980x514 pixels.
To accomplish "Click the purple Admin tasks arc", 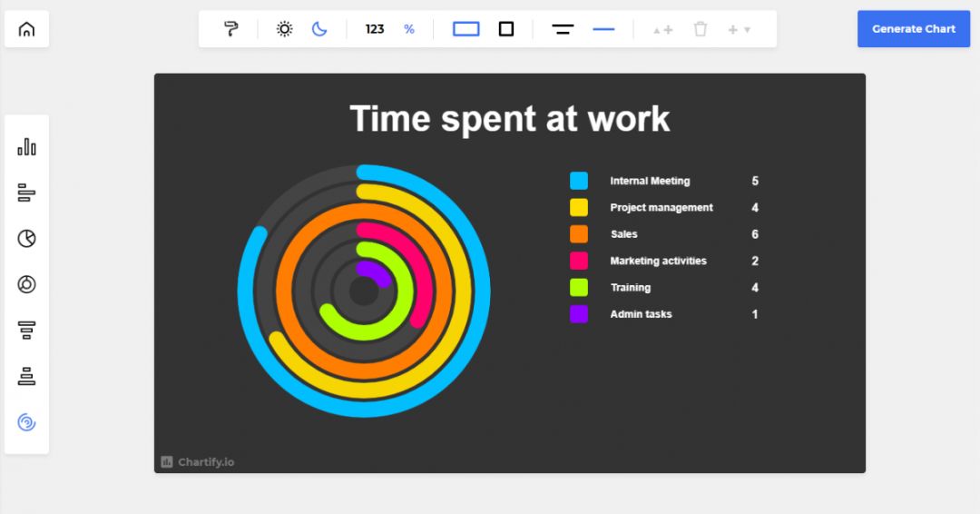I will pyautogui.click(x=376, y=272).
